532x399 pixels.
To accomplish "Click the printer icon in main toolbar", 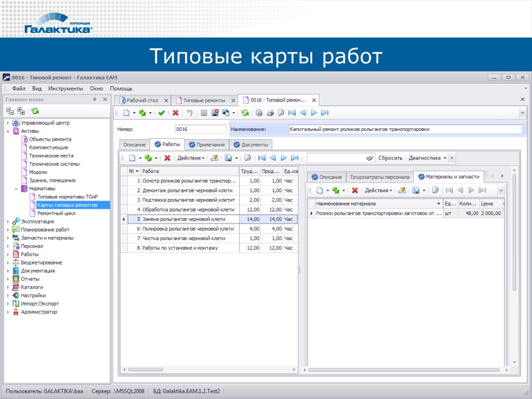I will (x=270, y=113).
